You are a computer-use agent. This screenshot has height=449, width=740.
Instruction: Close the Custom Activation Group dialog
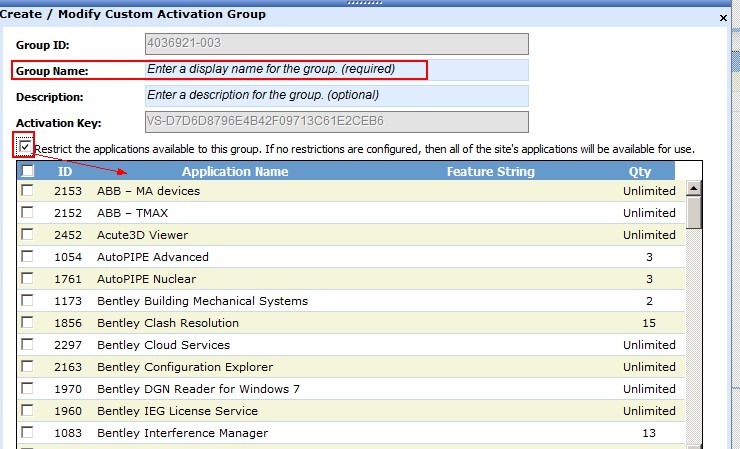coord(724,17)
